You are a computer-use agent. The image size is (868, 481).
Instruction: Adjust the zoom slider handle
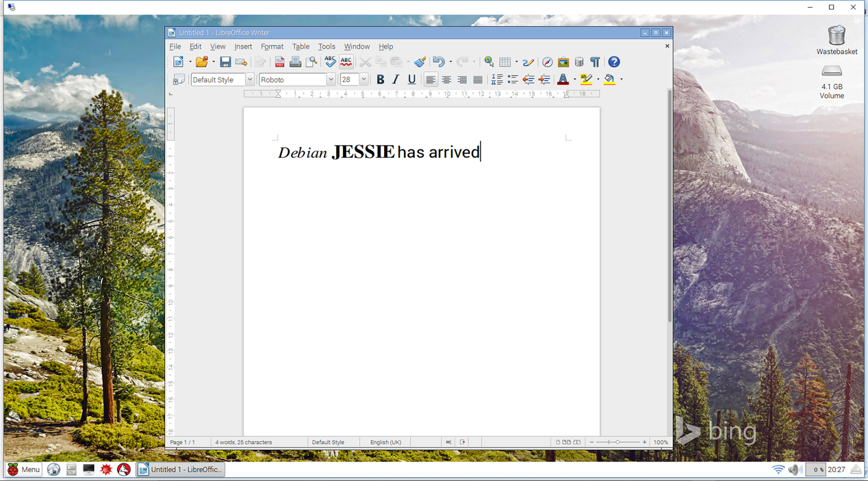coord(617,442)
